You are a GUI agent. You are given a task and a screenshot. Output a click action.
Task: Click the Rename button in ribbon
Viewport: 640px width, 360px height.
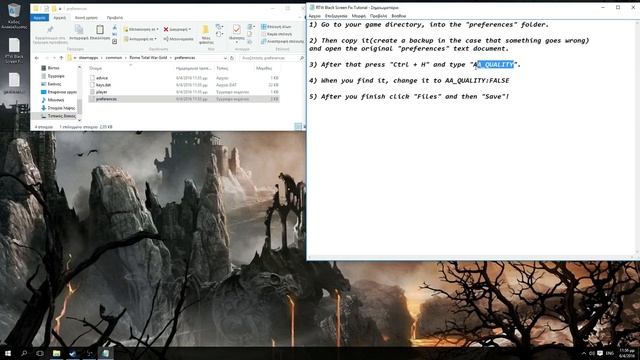[178, 39]
